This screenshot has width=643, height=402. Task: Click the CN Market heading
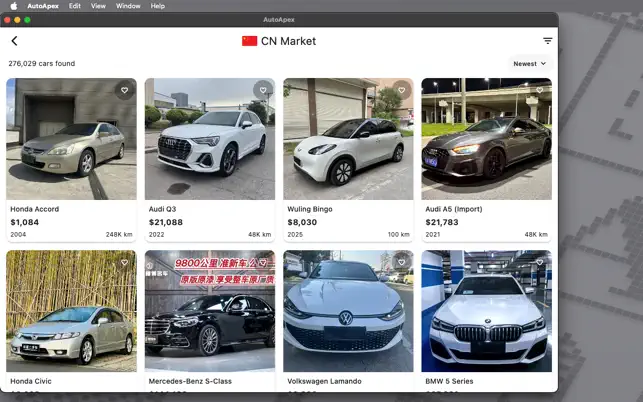[x=288, y=41]
